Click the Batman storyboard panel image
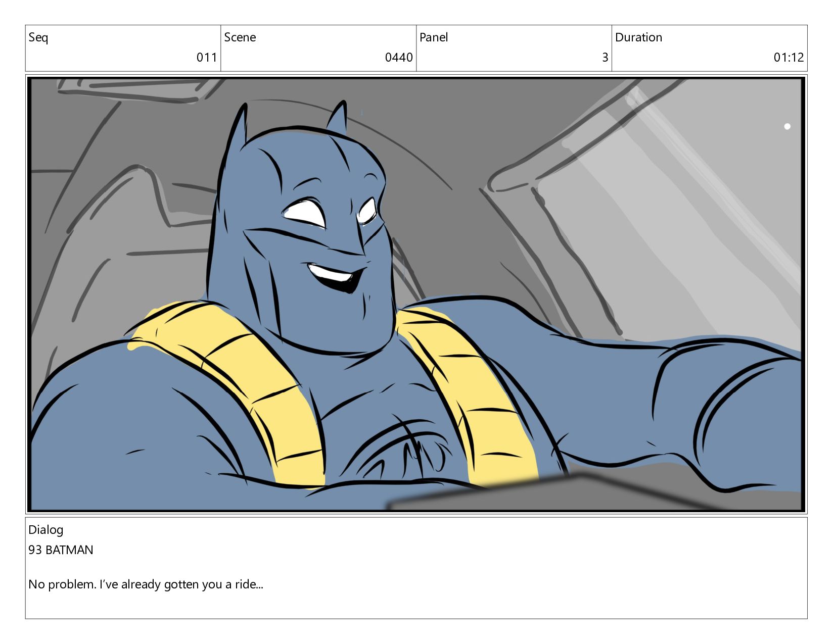The image size is (834, 644). [x=416, y=294]
